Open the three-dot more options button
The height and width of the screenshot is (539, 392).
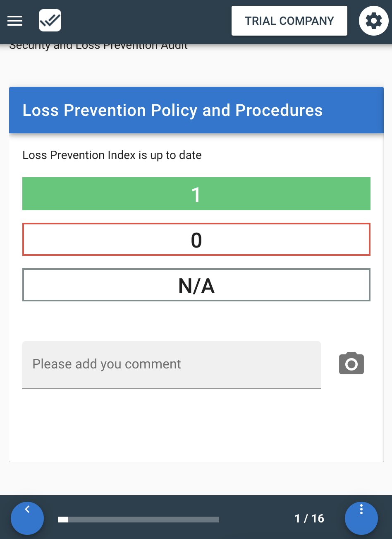pos(361,517)
